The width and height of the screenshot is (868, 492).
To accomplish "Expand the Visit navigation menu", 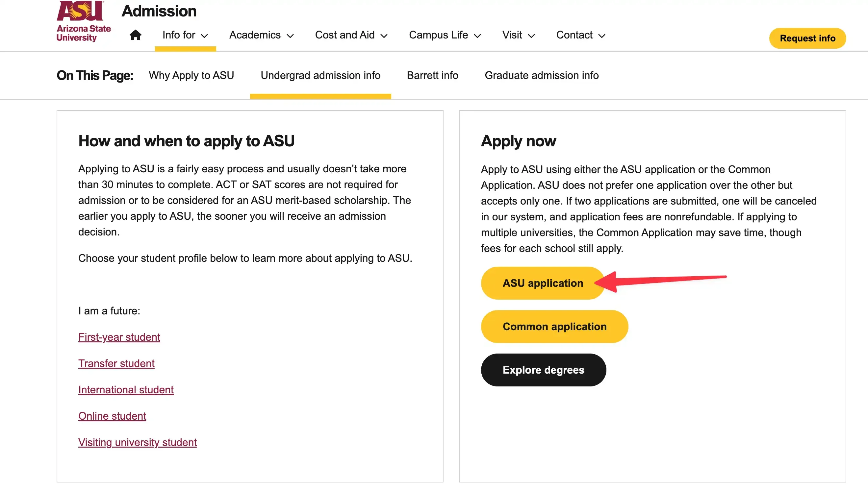I will point(518,35).
